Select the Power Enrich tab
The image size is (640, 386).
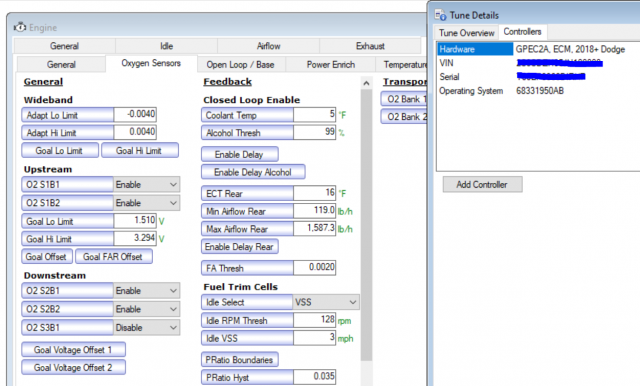[x=331, y=64]
